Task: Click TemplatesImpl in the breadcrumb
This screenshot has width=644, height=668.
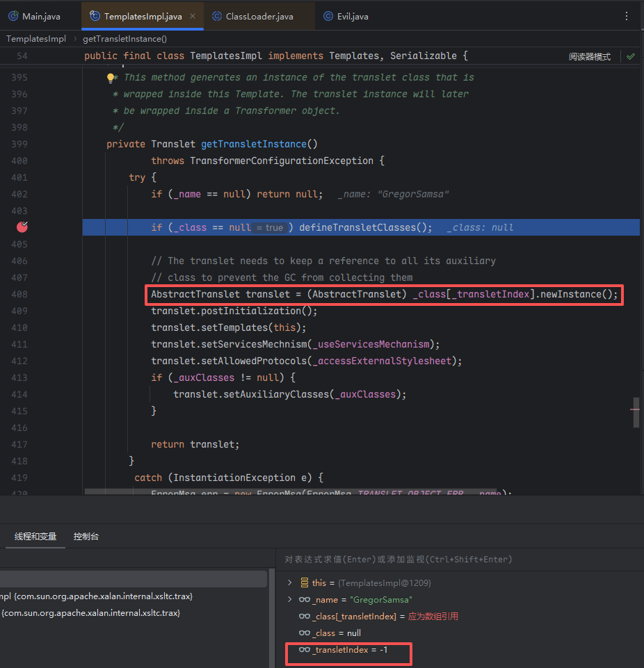Action: [36, 39]
